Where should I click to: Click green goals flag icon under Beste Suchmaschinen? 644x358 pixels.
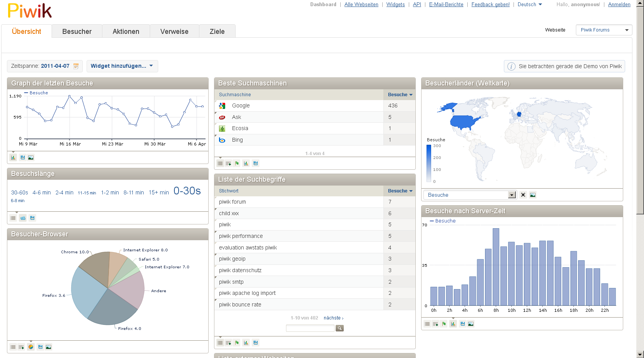pos(237,163)
